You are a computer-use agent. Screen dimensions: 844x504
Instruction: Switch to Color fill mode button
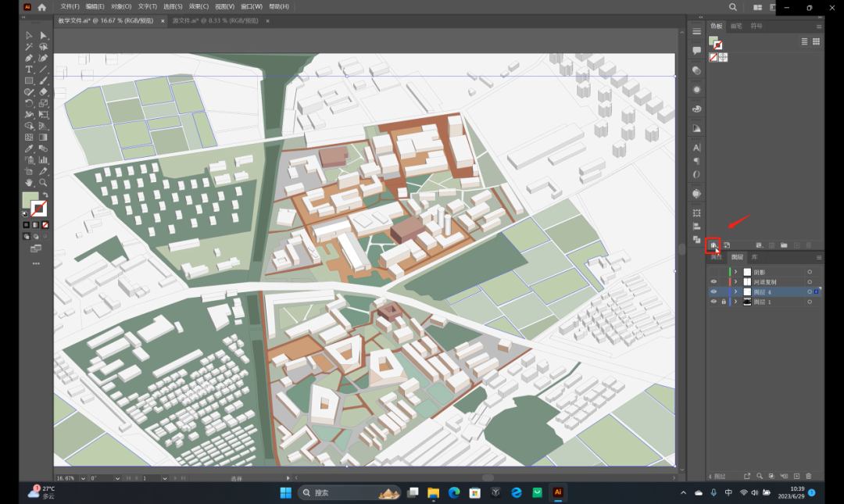(x=27, y=225)
